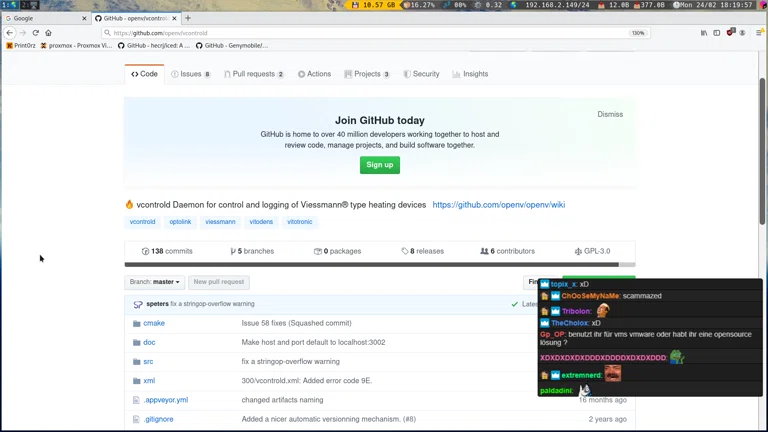This screenshot has height=432, width=768.
Task: Open the Pull requests tab
Action: pos(254,74)
